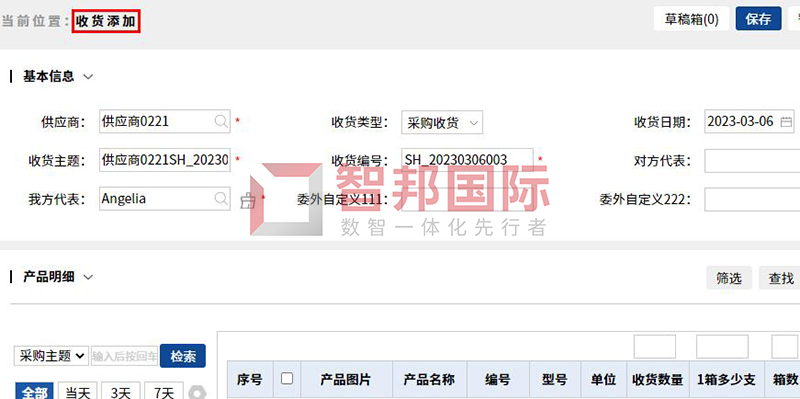Click the 型号 column header

pyautogui.click(x=555, y=380)
